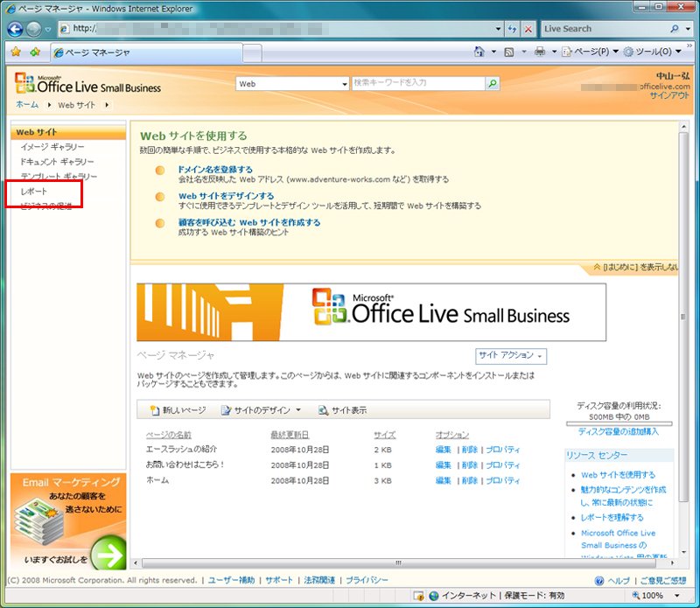Screen dimensions: 700x608
Task: Open the ツール(O) menu
Action: [x=652, y=52]
